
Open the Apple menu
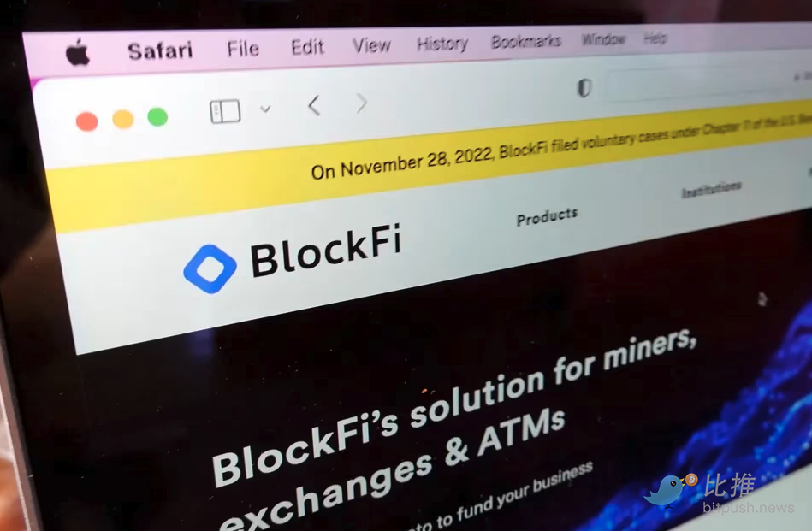78,52
